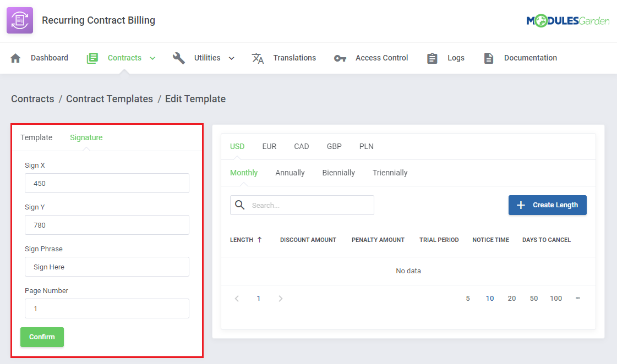Select the USD currency tab
The width and height of the screenshot is (617, 364).
pos(237,146)
